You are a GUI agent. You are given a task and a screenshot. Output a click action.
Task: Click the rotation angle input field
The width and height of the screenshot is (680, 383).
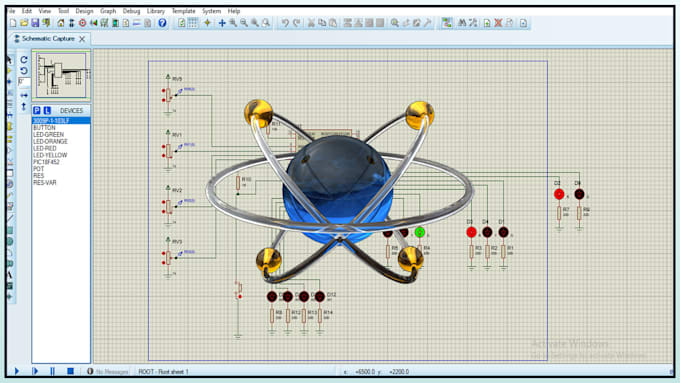coord(24,82)
